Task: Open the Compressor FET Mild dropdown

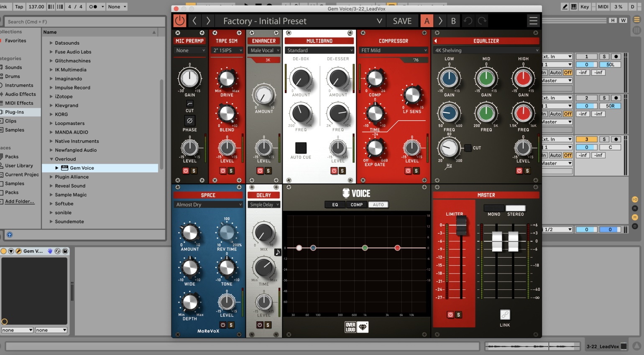Action: (394, 50)
